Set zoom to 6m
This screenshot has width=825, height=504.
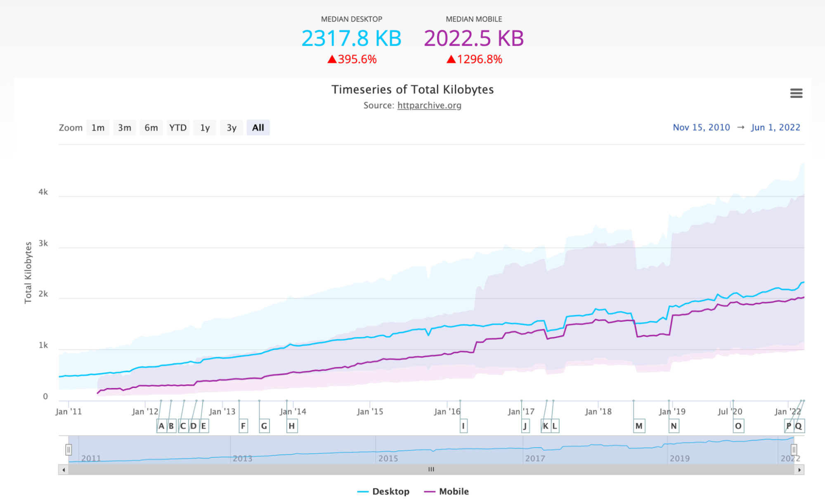pos(151,128)
